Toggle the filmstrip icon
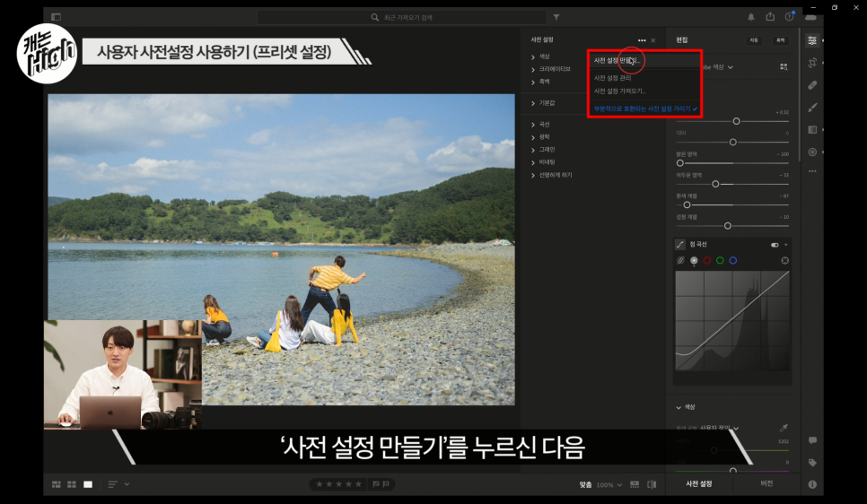The width and height of the screenshot is (867, 504). tap(635, 484)
